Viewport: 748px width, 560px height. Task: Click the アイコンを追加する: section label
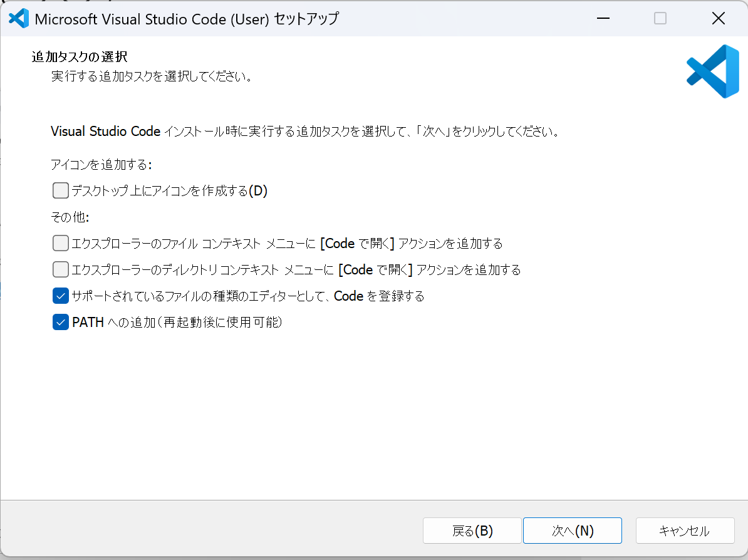[x=101, y=165]
